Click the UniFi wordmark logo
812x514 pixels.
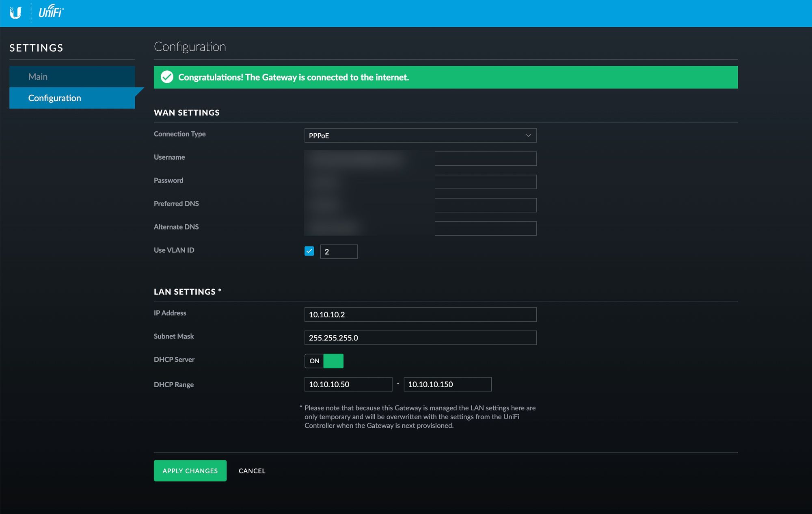(51, 12)
